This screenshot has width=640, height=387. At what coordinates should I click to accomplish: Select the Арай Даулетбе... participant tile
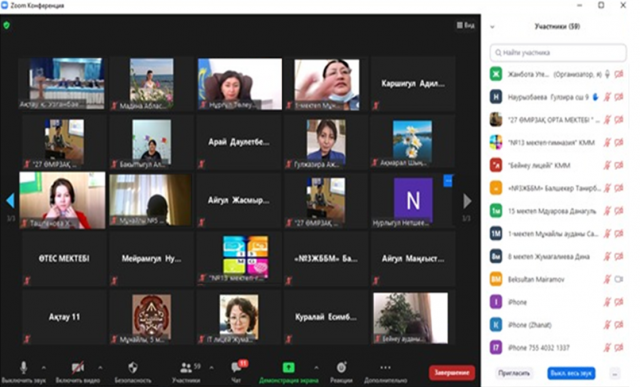[239, 142]
